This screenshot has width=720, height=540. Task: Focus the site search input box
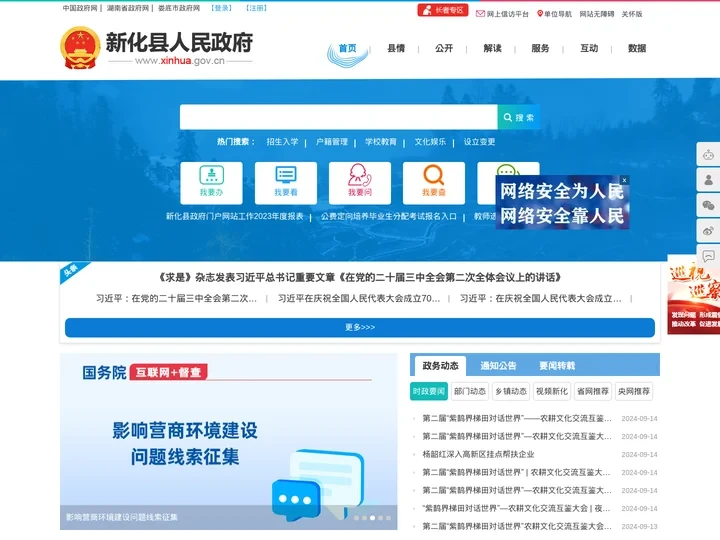pos(339,117)
